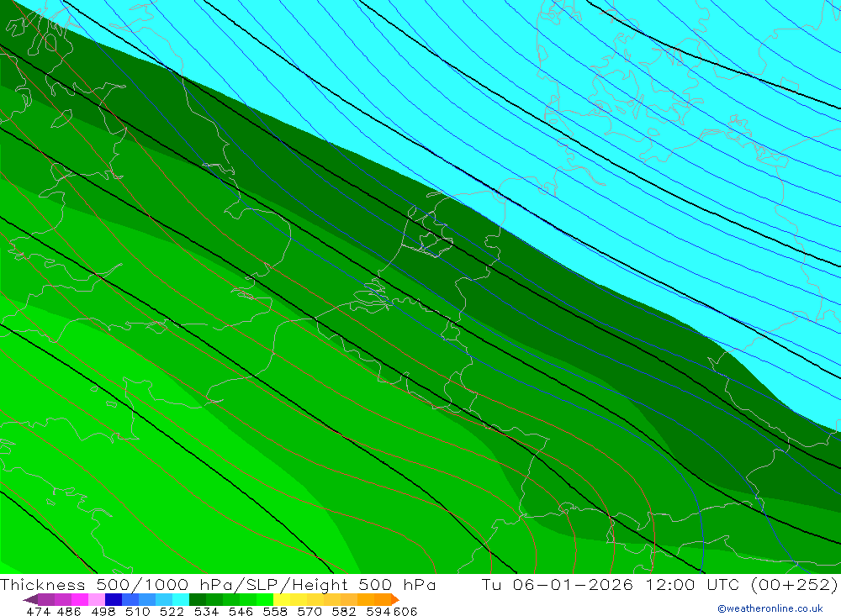Click the dark navy blue legend swatch
Screen dimensions: 841x616
click(x=114, y=599)
